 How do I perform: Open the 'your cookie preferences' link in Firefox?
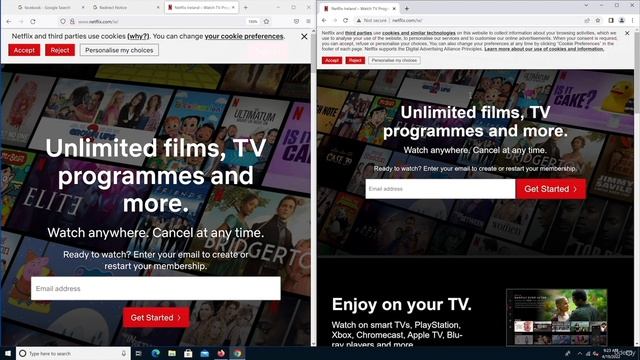point(244,36)
